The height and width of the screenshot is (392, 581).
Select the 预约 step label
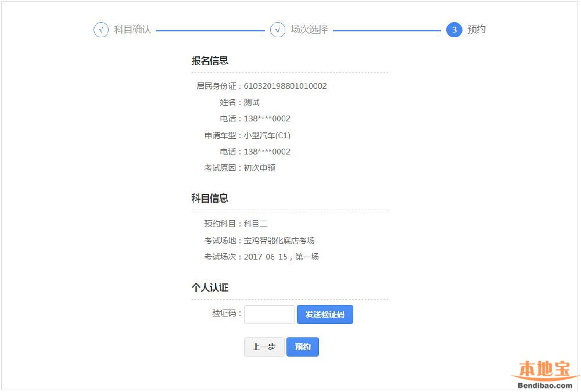coord(476,29)
